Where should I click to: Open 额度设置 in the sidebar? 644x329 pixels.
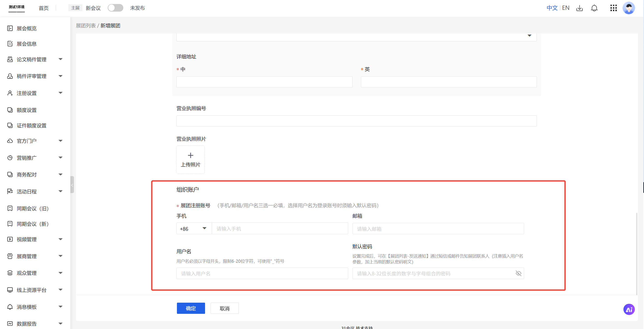tap(27, 110)
